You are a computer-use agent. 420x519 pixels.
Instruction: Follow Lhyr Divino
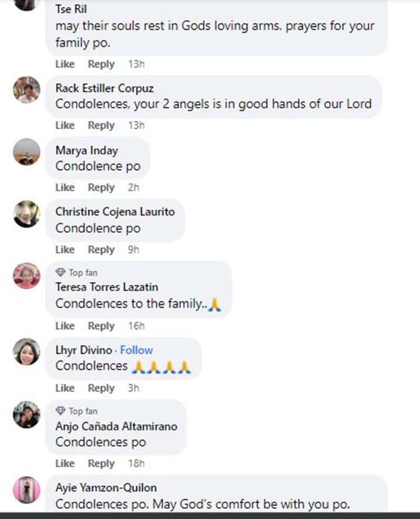(x=136, y=350)
